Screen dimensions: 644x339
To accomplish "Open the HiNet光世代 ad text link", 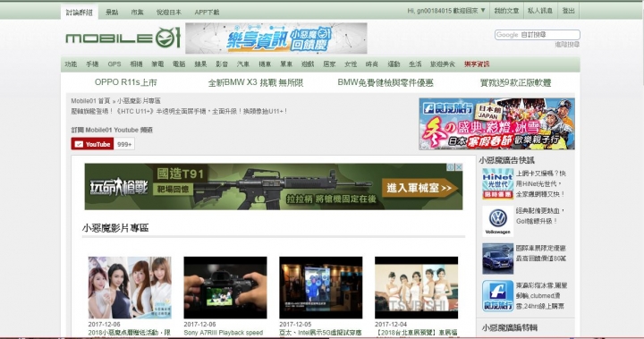I will [x=540, y=183].
